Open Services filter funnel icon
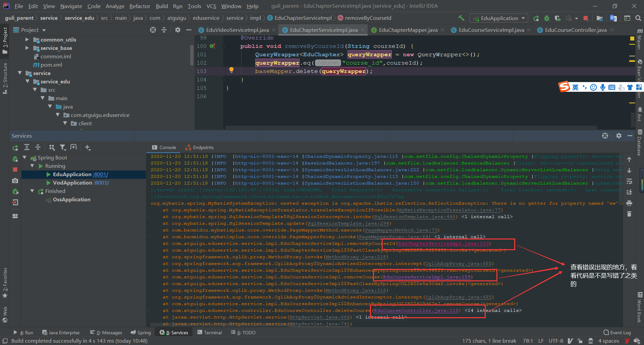 [x=63, y=147]
